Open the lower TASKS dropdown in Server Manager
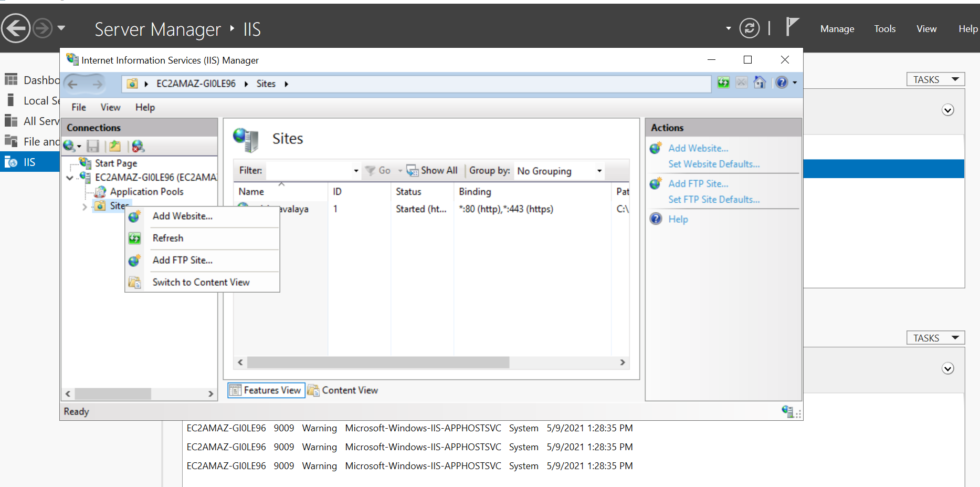 tap(935, 338)
